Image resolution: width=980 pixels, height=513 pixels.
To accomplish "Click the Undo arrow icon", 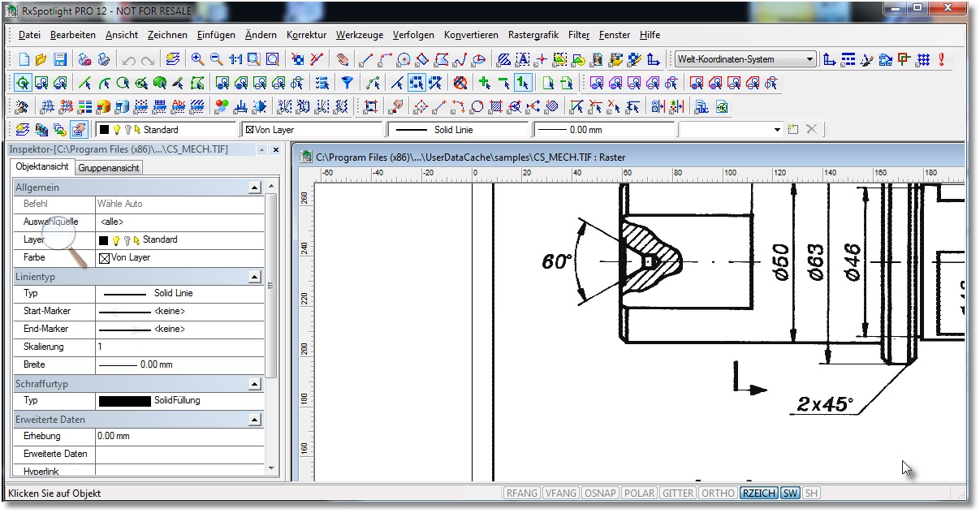I will coord(128,59).
